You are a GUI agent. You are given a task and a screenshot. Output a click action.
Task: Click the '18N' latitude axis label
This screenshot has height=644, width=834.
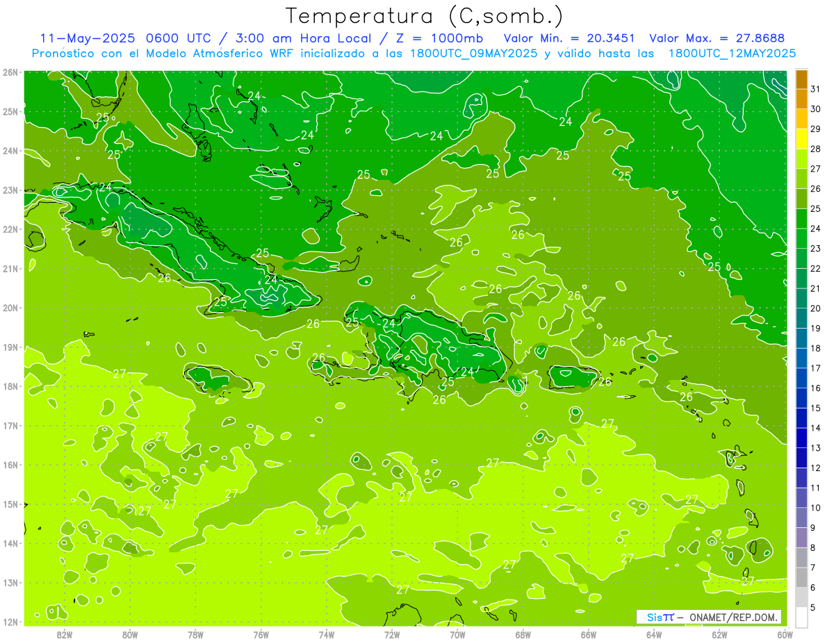pyautogui.click(x=10, y=386)
